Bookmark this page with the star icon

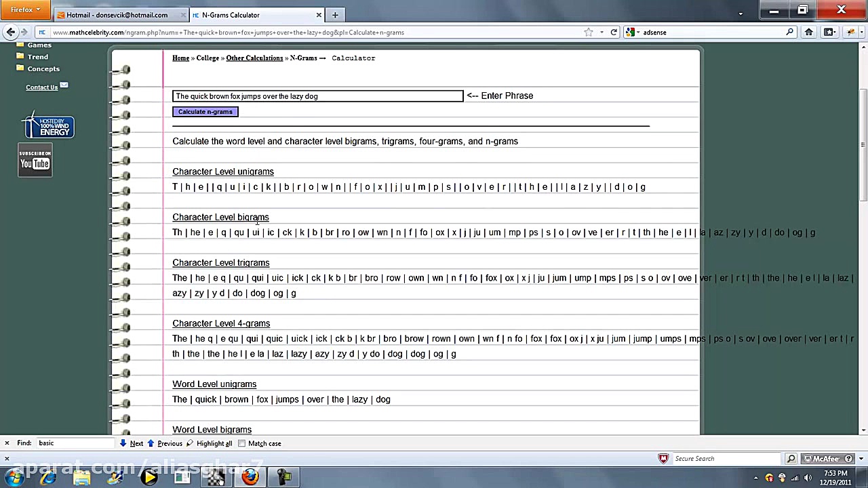tap(589, 32)
